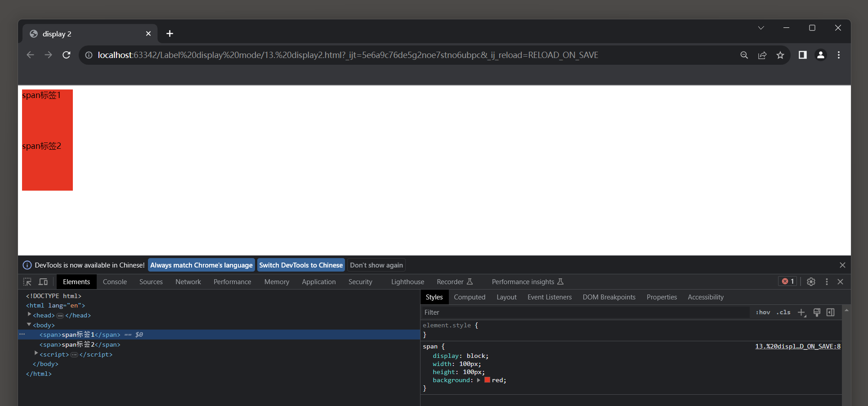The height and width of the screenshot is (406, 868).
Task: Open a new browser tab
Action: [170, 34]
